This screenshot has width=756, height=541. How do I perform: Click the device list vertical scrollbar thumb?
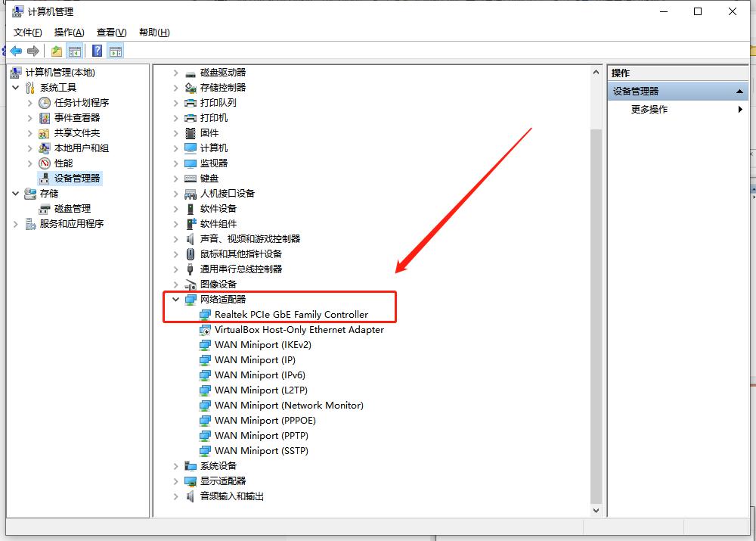pyautogui.click(x=596, y=316)
